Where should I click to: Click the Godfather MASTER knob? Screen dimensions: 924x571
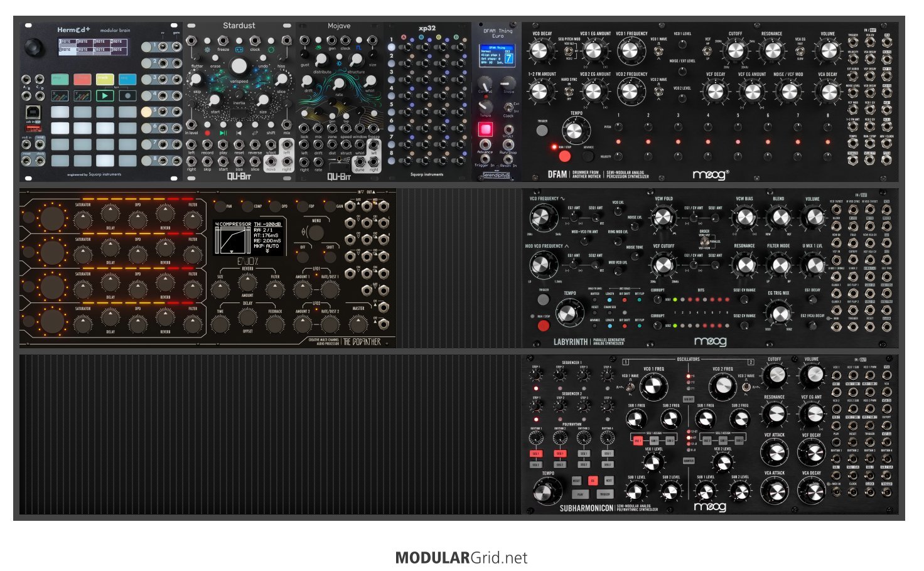[x=358, y=324]
